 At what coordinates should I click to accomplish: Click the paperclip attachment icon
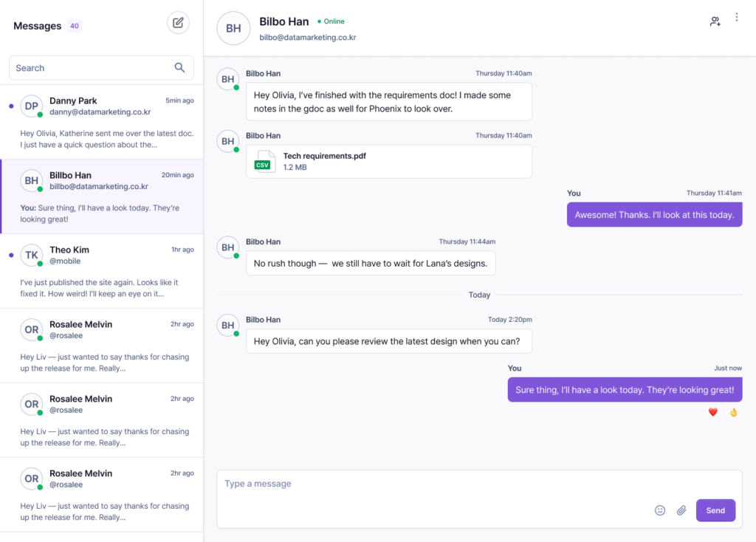pyautogui.click(x=681, y=510)
